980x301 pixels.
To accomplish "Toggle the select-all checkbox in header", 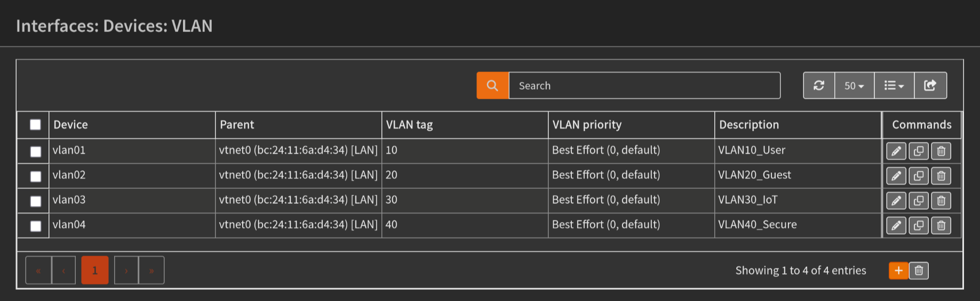I will 35,124.
